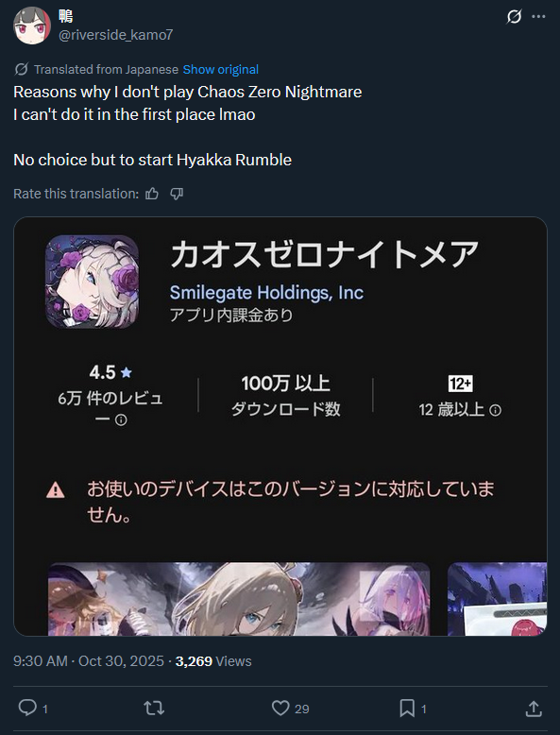Rate the translation with a thumbs up
This screenshot has width=560, height=735.
pos(152,194)
